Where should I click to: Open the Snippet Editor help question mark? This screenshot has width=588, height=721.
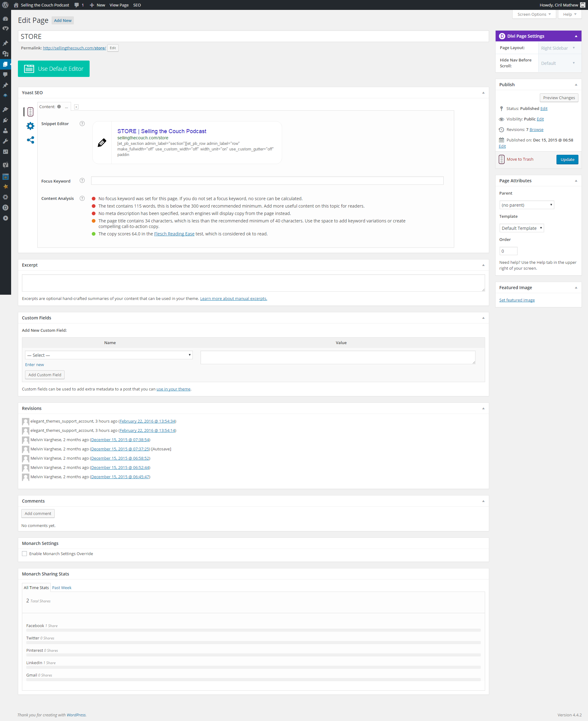82,124
